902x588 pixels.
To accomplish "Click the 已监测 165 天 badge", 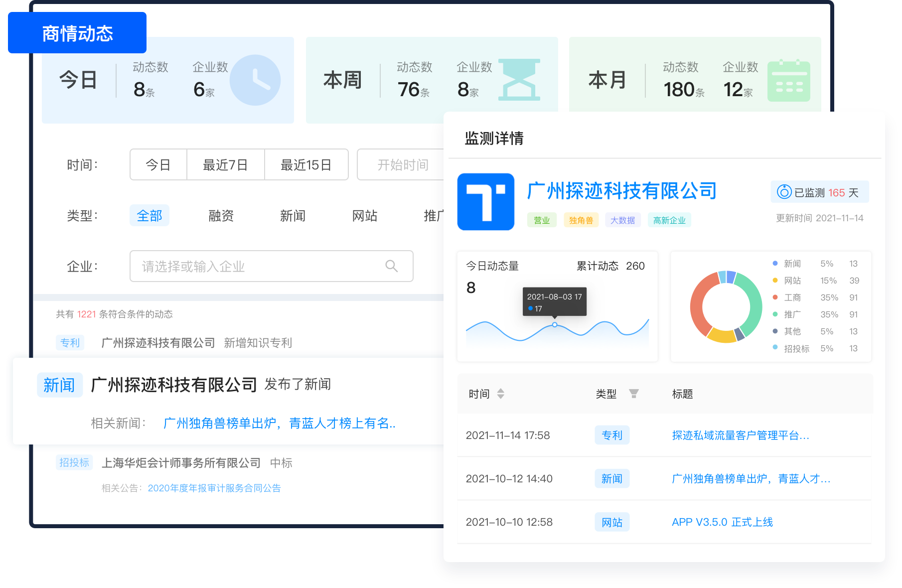I will pos(820,192).
